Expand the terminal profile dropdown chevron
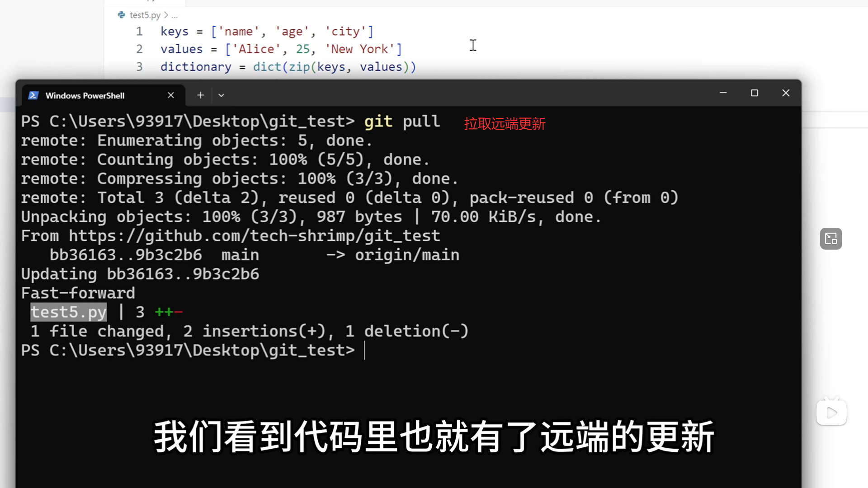This screenshot has height=488, width=868. tap(221, 95)
